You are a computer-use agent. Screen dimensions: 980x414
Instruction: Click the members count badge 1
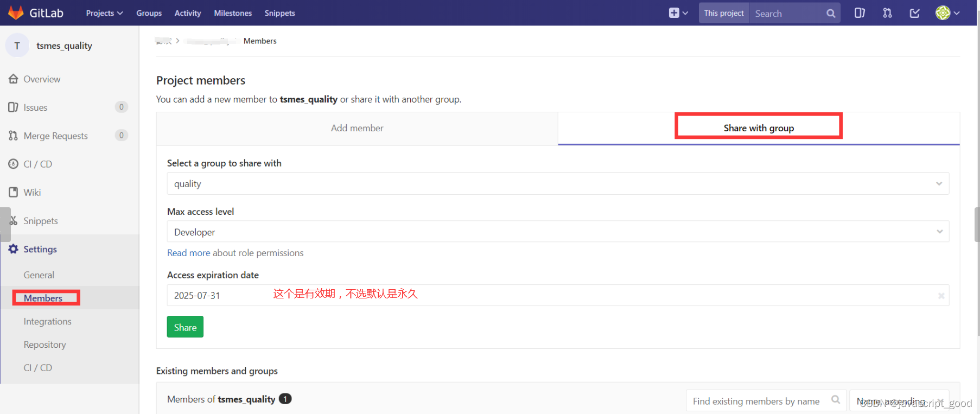click(285, 399)
